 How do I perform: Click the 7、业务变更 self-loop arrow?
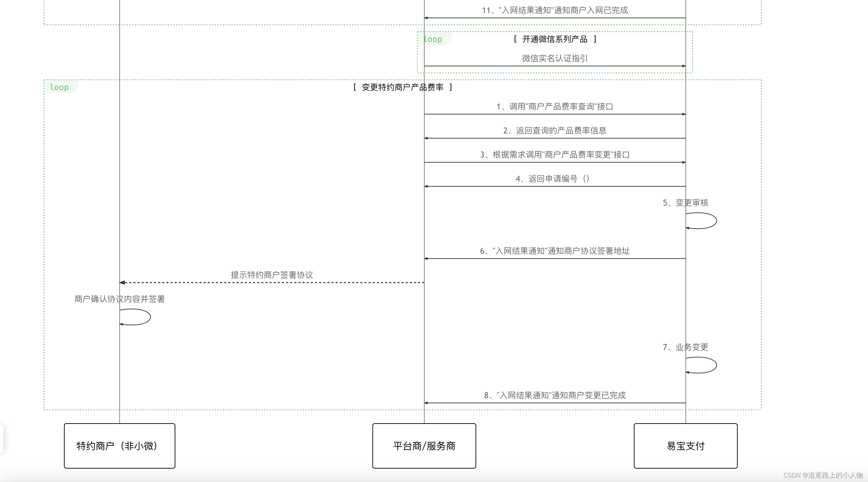click(702, 365)
